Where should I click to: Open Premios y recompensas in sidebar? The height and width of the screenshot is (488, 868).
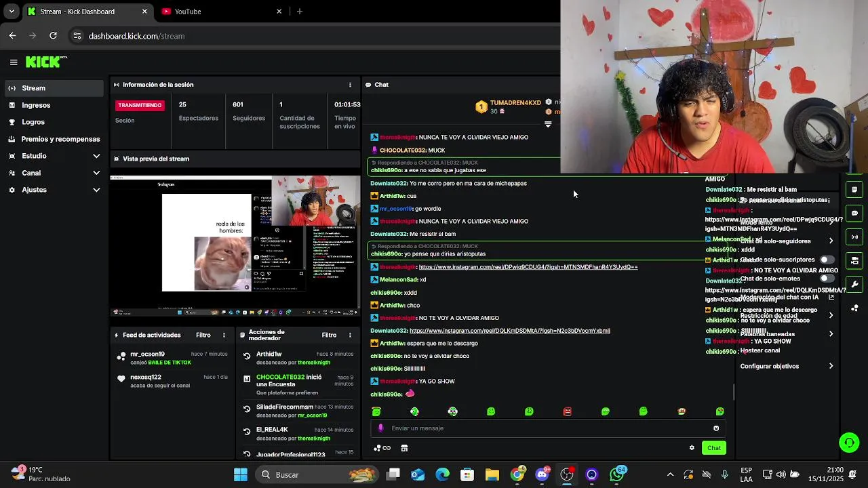coord(54,139)
